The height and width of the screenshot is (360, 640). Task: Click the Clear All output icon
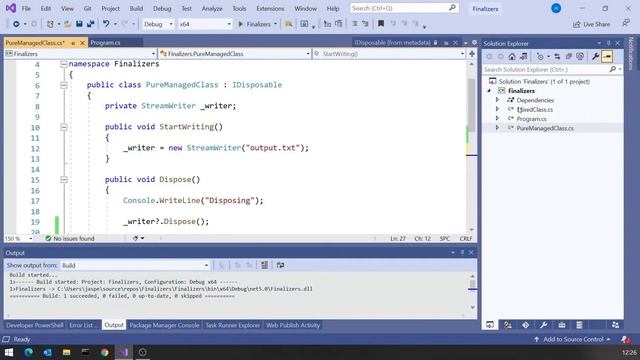click(264, 265)
